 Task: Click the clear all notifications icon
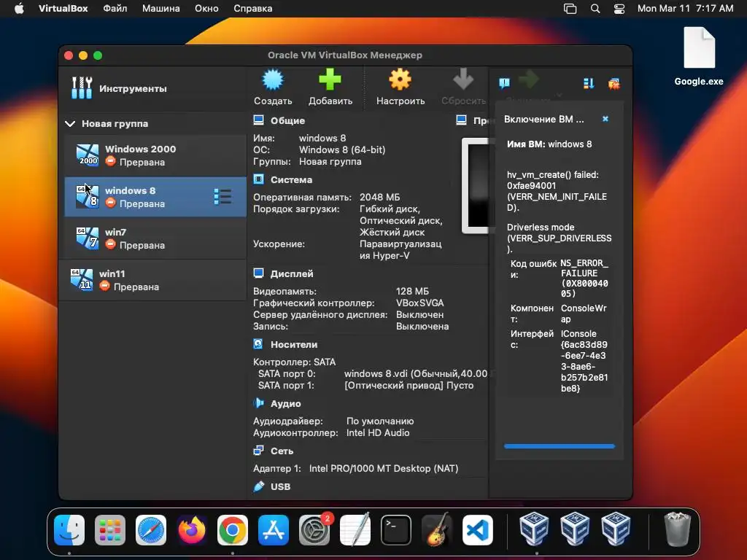coord(614,84)
